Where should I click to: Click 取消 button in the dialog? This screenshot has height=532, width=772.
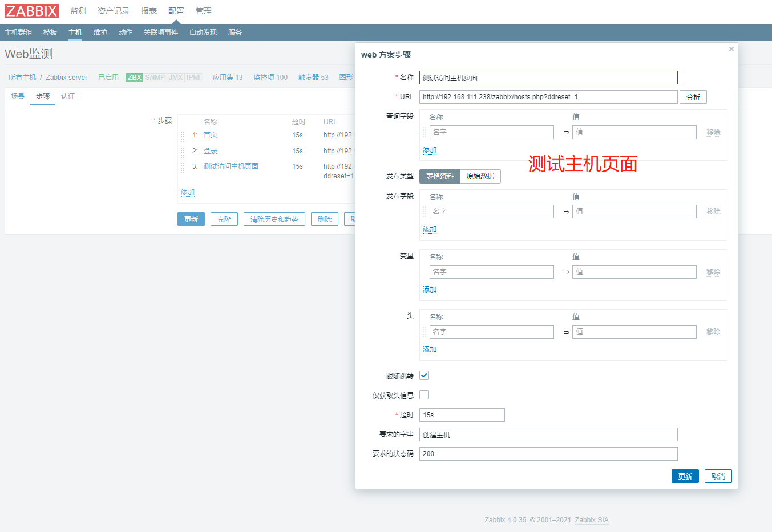coord(718,476)
